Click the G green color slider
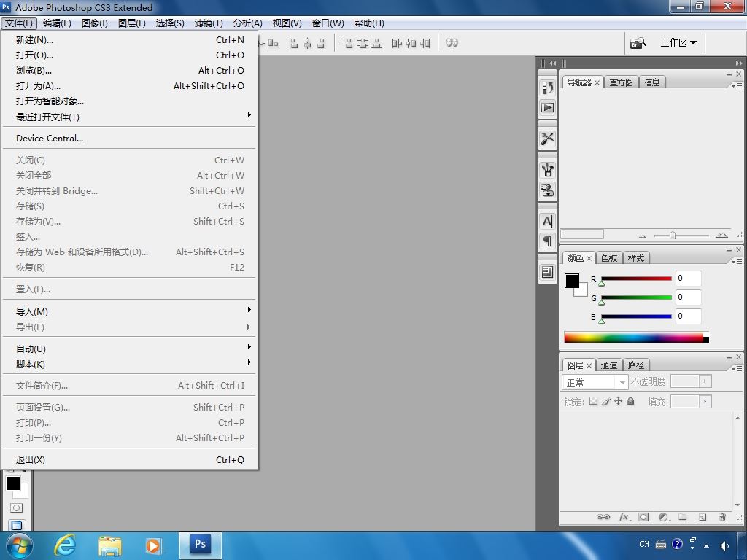Screen dimensions: 747x560 pyautogui.click(x=636, y=297)
